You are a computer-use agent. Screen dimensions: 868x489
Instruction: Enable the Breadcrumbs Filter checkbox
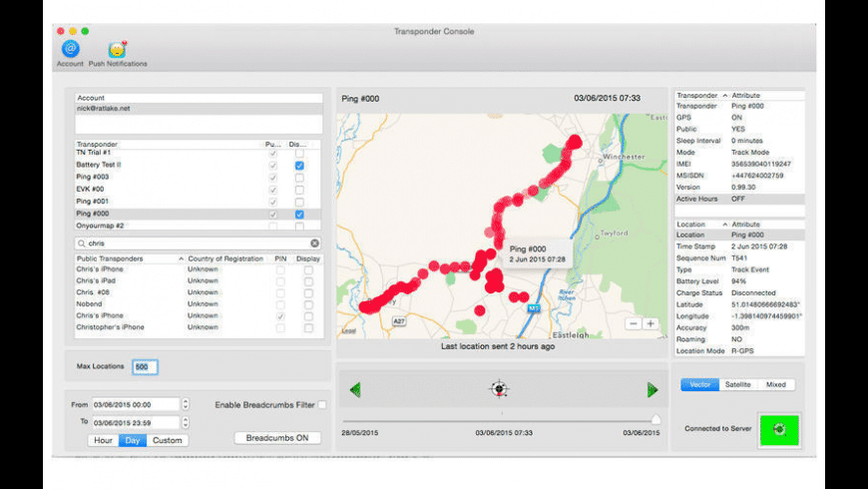point(322,405)
